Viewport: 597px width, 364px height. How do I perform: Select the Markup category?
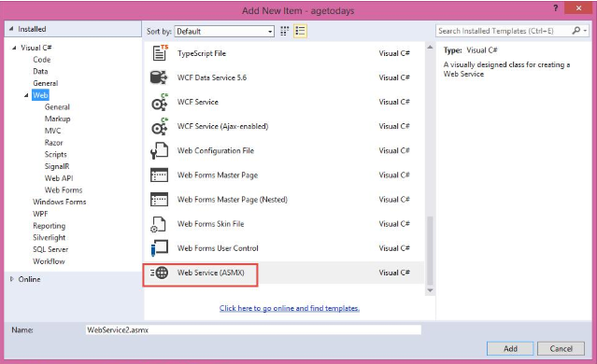[58, 119]
